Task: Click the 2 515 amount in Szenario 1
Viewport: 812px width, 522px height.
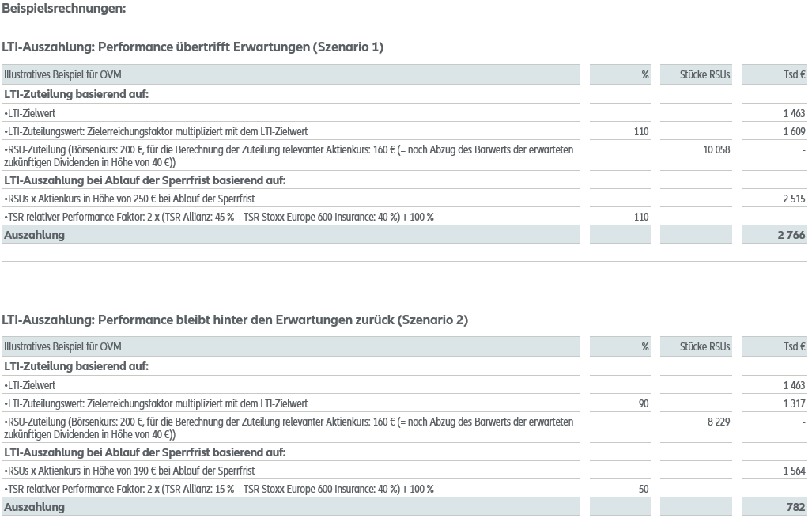Action: (794, 199)
